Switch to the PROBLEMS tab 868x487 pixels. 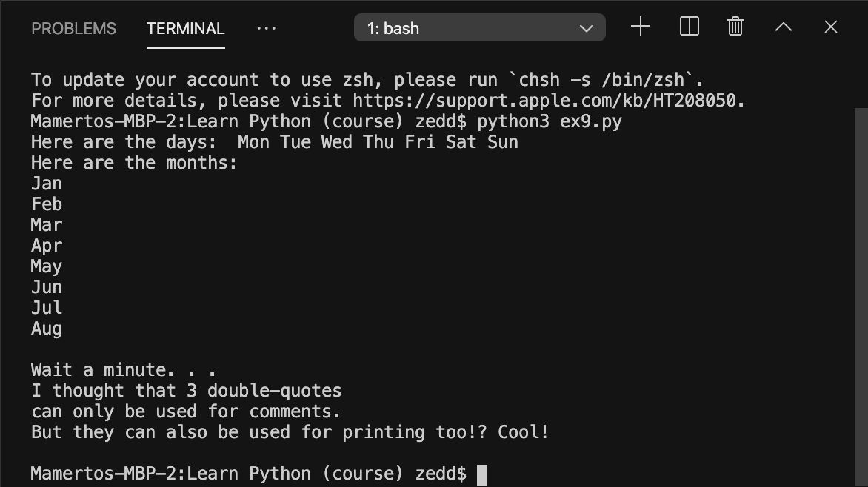(73, 28)
